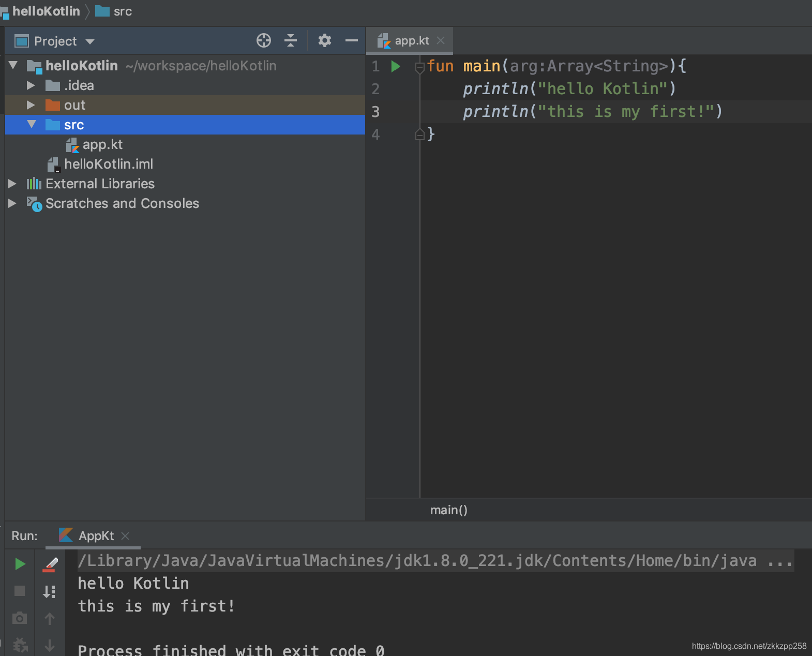Dump threads using camera icon
The height and width of the screenshot is (656, 812).
click(x=20, y=618)
